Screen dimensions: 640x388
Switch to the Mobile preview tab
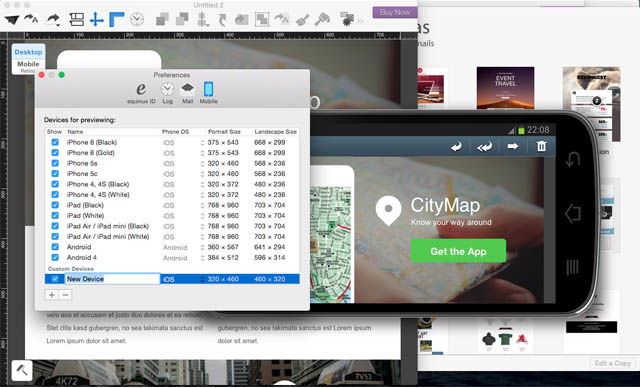[28, 64]
